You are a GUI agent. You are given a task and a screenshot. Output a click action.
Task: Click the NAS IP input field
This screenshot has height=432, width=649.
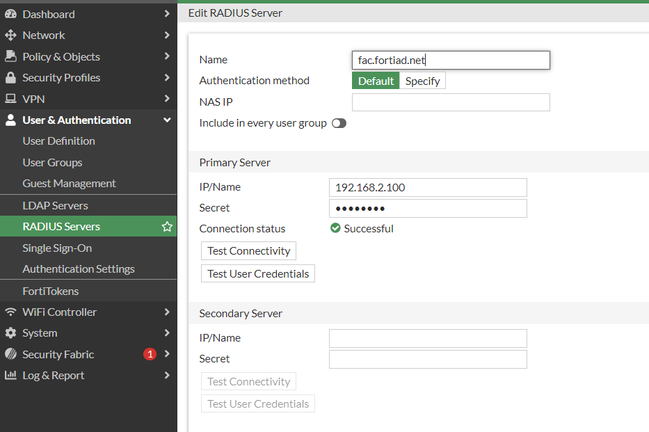pyautogui.click(x=450, y=102)
